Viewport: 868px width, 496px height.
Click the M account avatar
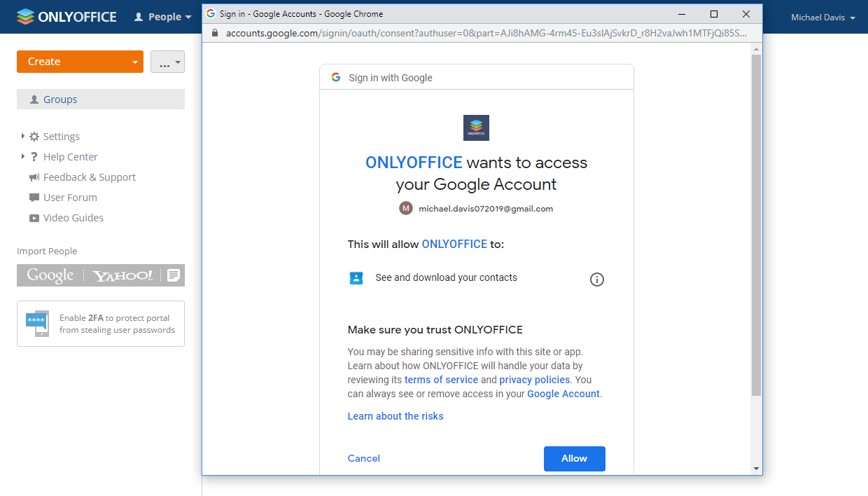coord(406,208)
